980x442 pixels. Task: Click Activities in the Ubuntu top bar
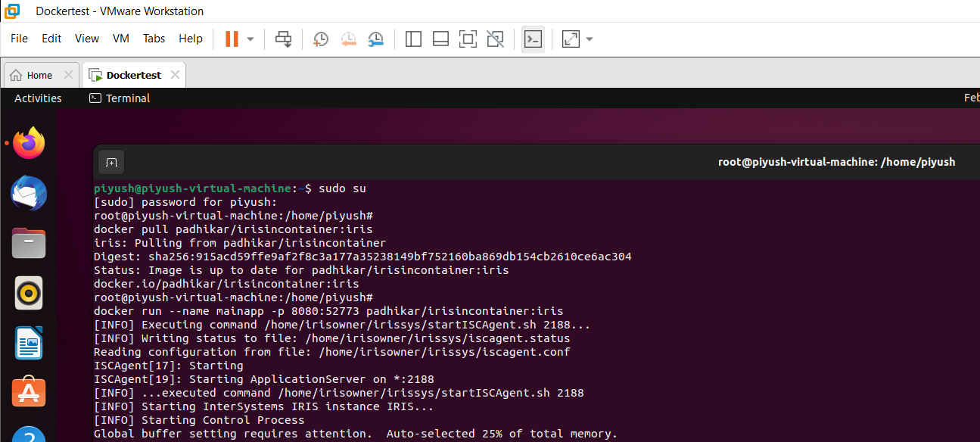coord(38,98)
